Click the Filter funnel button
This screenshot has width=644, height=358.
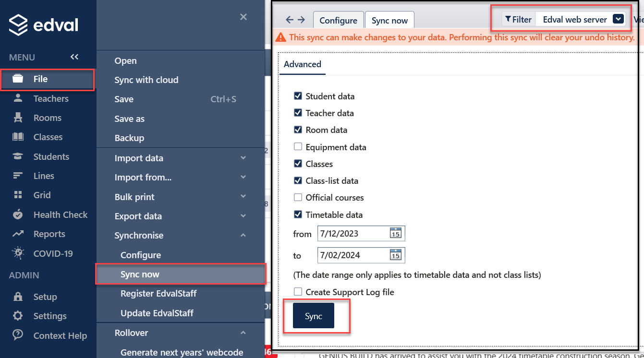point(518,19)
